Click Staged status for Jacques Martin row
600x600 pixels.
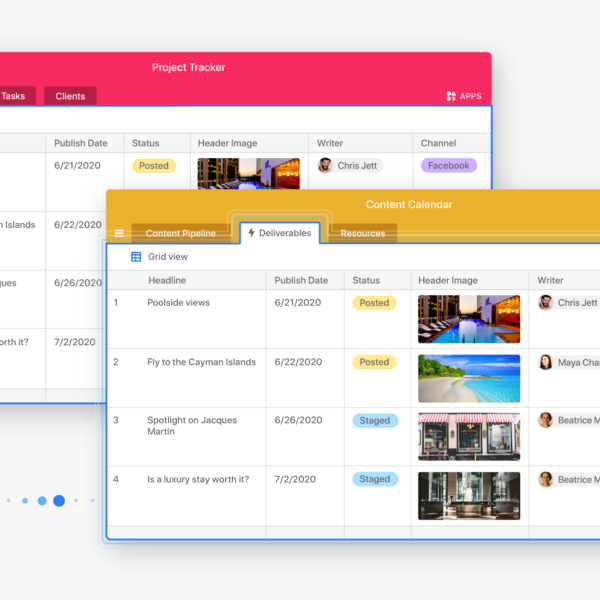(x=375, y=421)
